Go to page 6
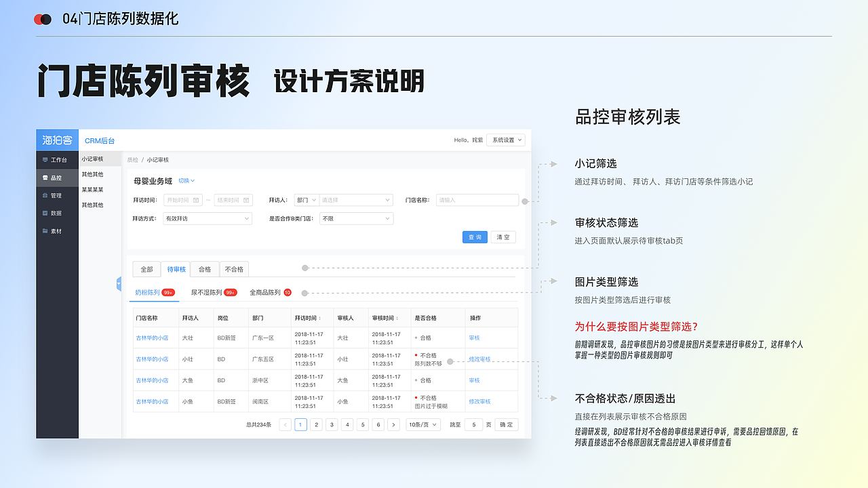Viewport: 868px width, 488px height. 378,425
